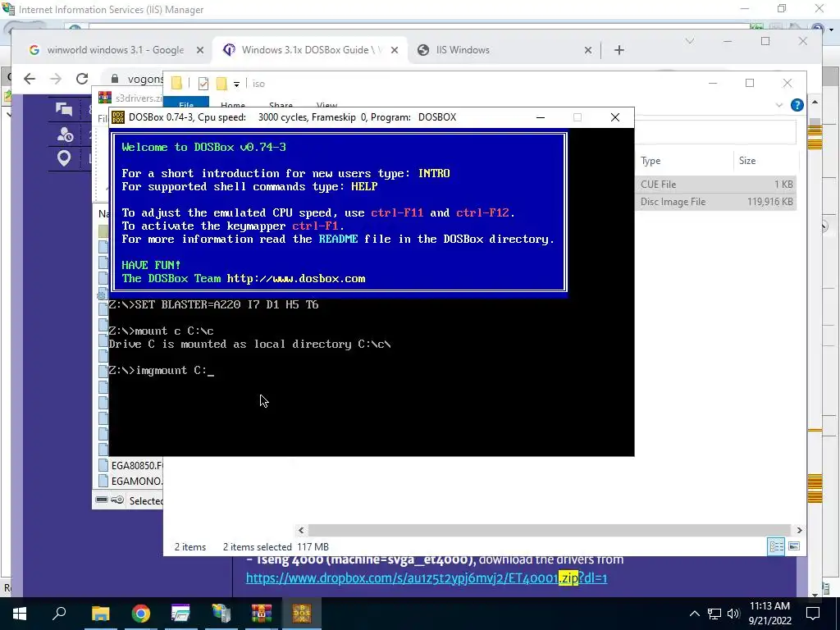Open Customize Quick Access Toolbar dropdown
The image size is (840, 630).
pyautogui.click(x=236, y=84)
